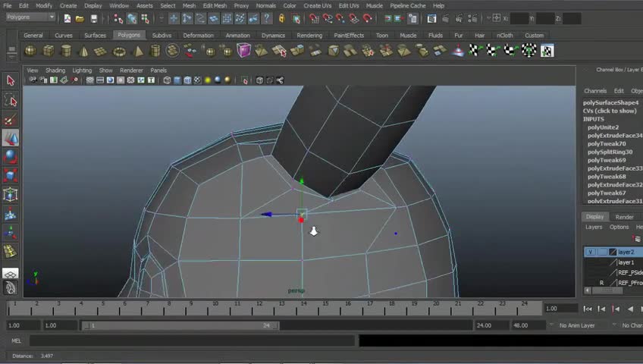Click the Render layer tab
The image size is (643, 364).
tap(624, 217)
